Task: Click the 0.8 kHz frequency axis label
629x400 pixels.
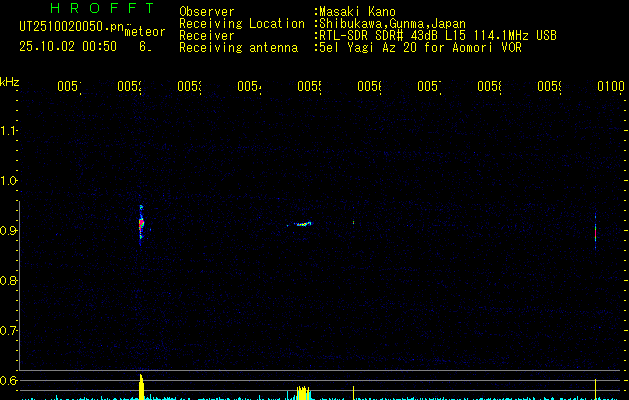Action: (8, 280)
